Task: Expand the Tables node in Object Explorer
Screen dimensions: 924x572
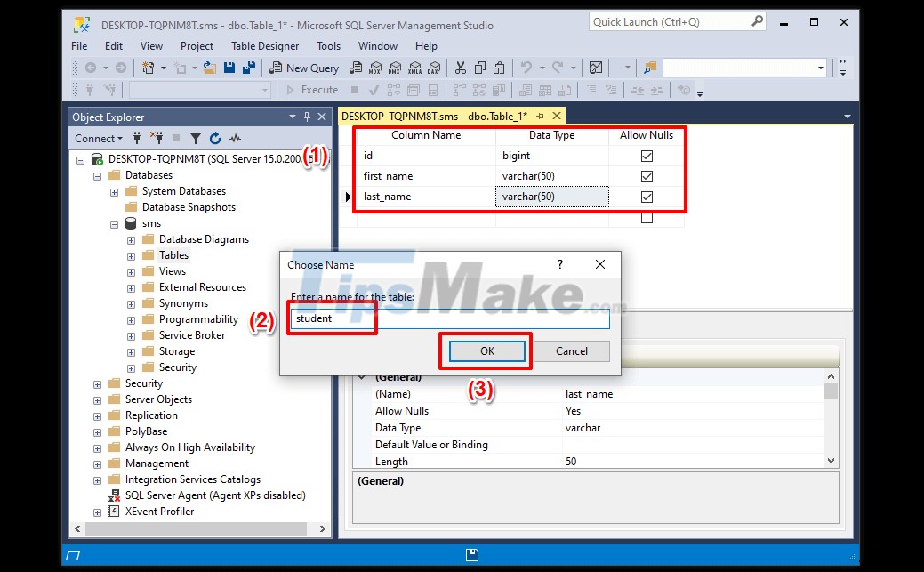Action: 132,254
